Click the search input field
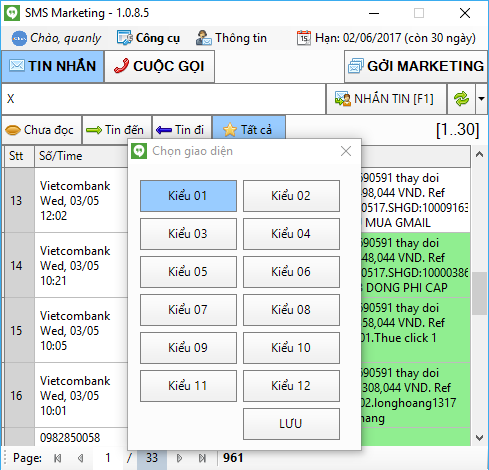This screenshot has width=489, height=470. pyautogui.click(x=163, y=99)
